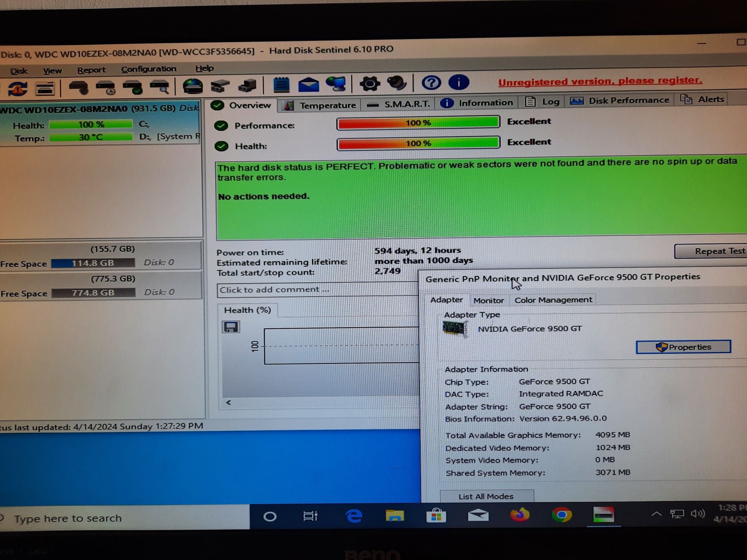Switch to the Information tab

tap(477, 103)
